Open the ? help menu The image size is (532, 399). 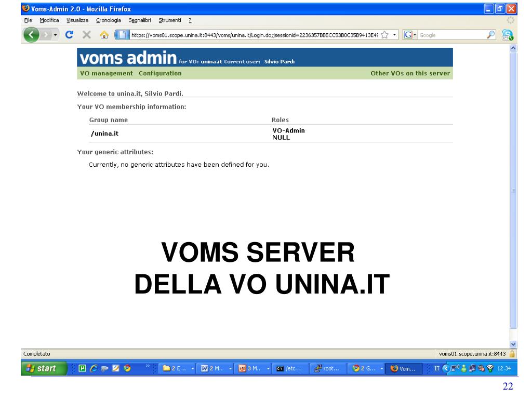[190, 20]
